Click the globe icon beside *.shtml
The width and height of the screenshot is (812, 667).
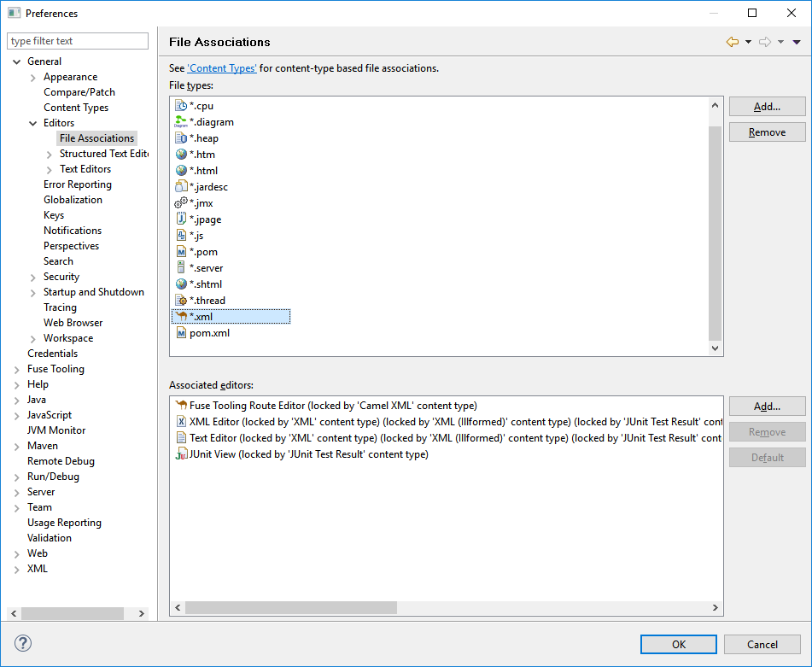click(181, 284)
